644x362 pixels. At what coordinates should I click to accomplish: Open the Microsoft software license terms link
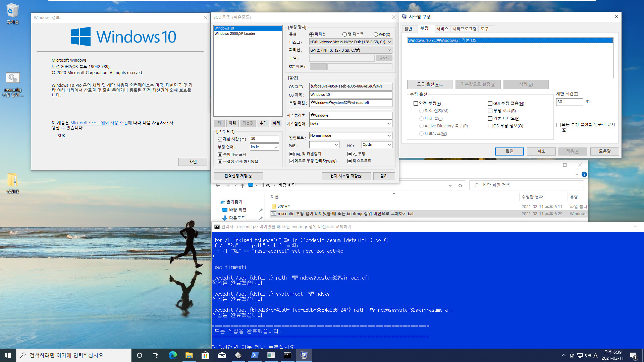coord(99,123)
